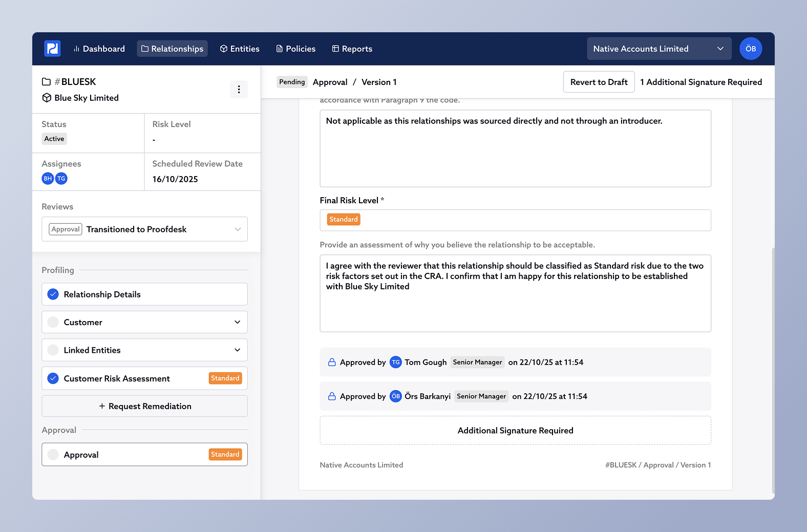Click the TG assignee avatar
This screenshot has width=807, height=532.
[61, 179]
